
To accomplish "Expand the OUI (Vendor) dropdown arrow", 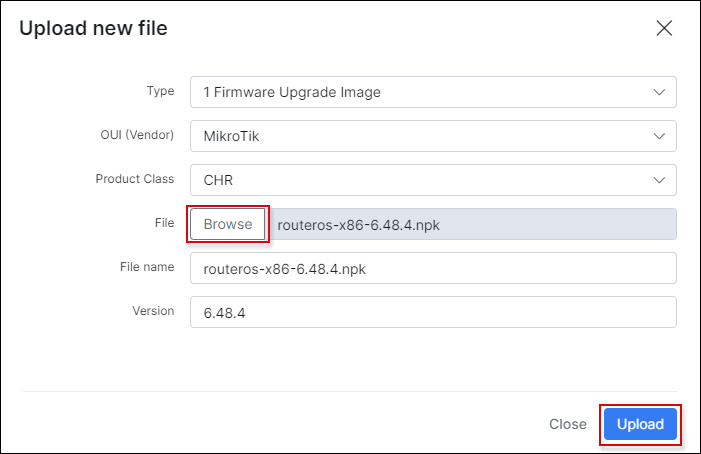I will click(658, 136).
